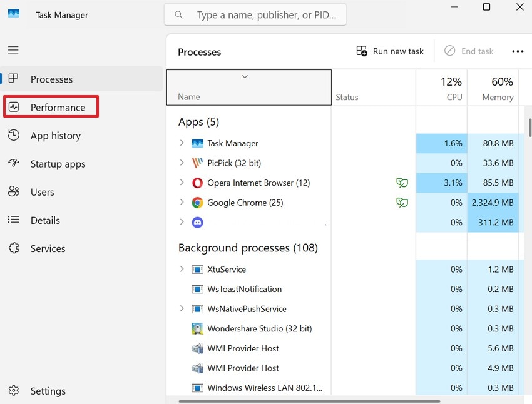Image resolution: width=532 pixels, height=404 pixels.
Task: Collapse the sidebar with the hamburger icon
Action: tap(13, 49)
